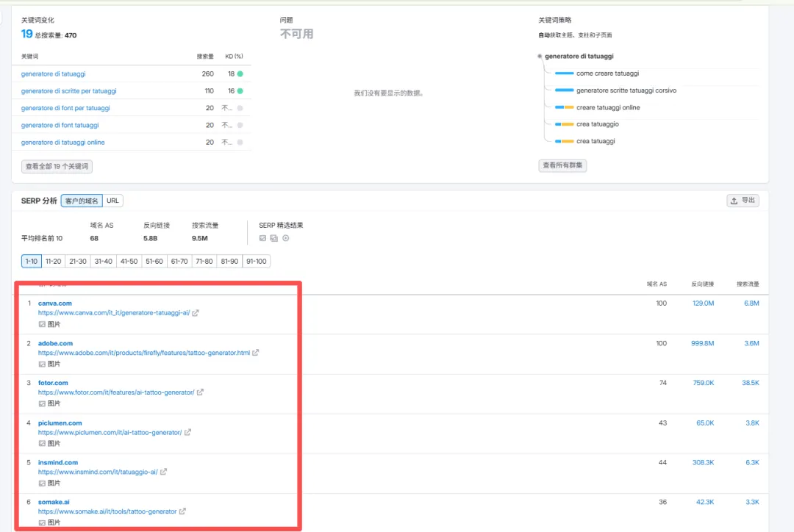The image size is (794, 532).
Task: Open keyword generatore di scritte per tatuaggi
Action: coord(68,91)
